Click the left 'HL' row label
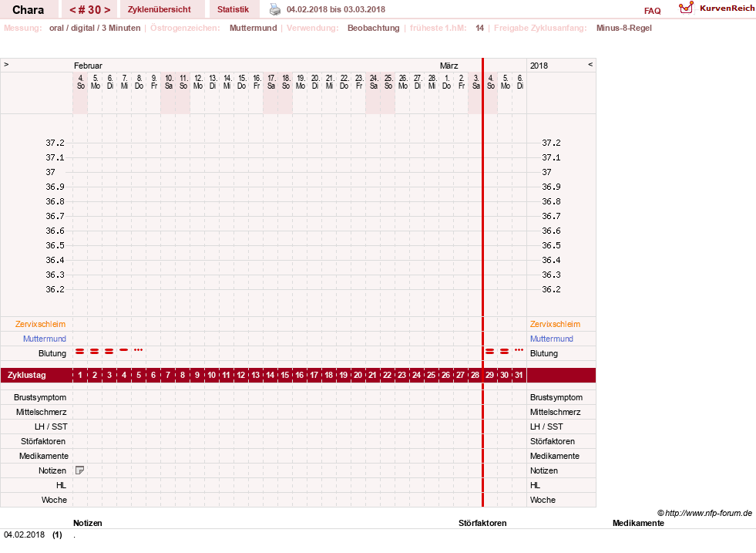 coord(61,485)
